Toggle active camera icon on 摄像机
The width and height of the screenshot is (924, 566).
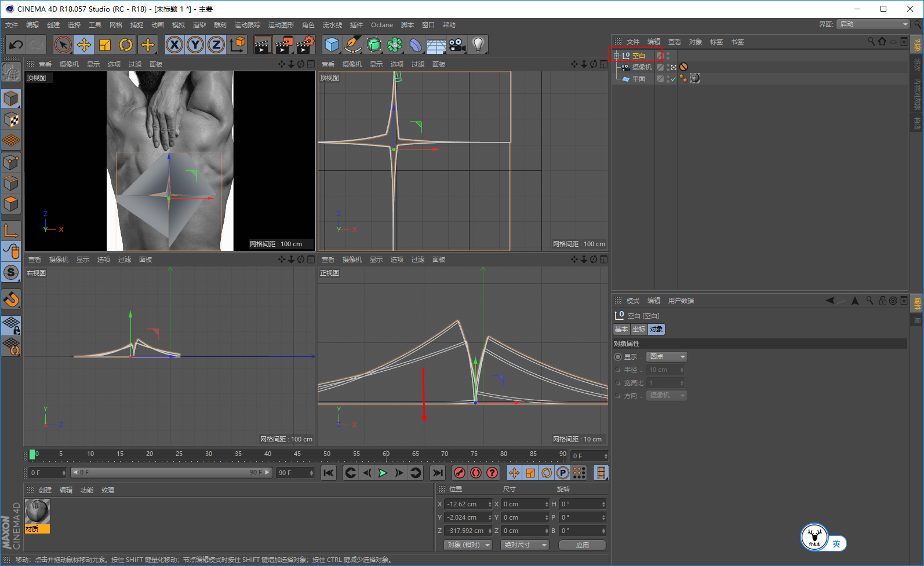[674, 67]
